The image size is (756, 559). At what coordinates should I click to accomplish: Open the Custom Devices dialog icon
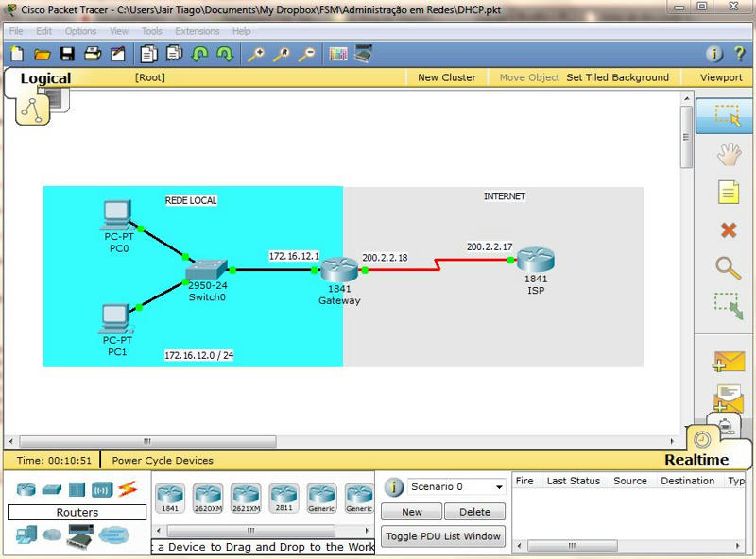[x=363, y=53]
